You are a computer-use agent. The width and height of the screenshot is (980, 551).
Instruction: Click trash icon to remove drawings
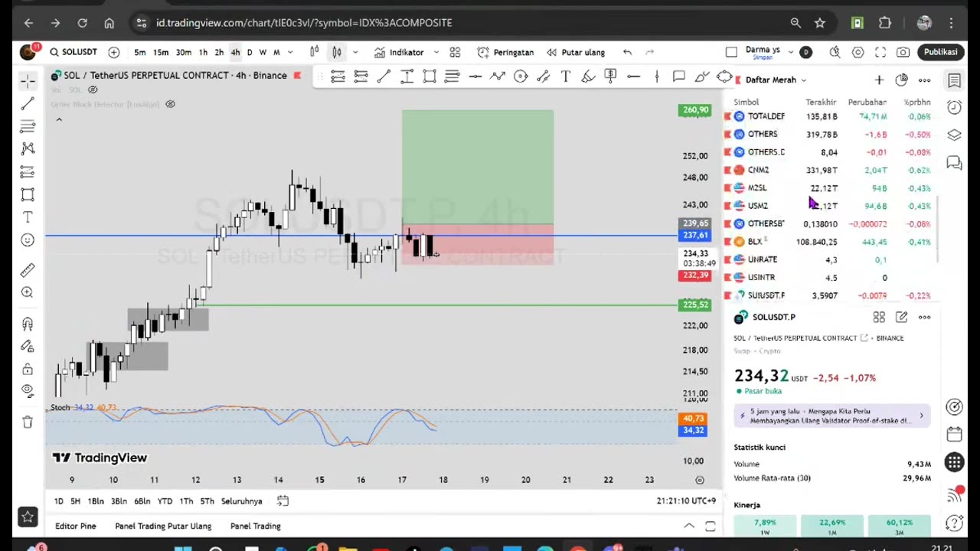coord(28,422)
